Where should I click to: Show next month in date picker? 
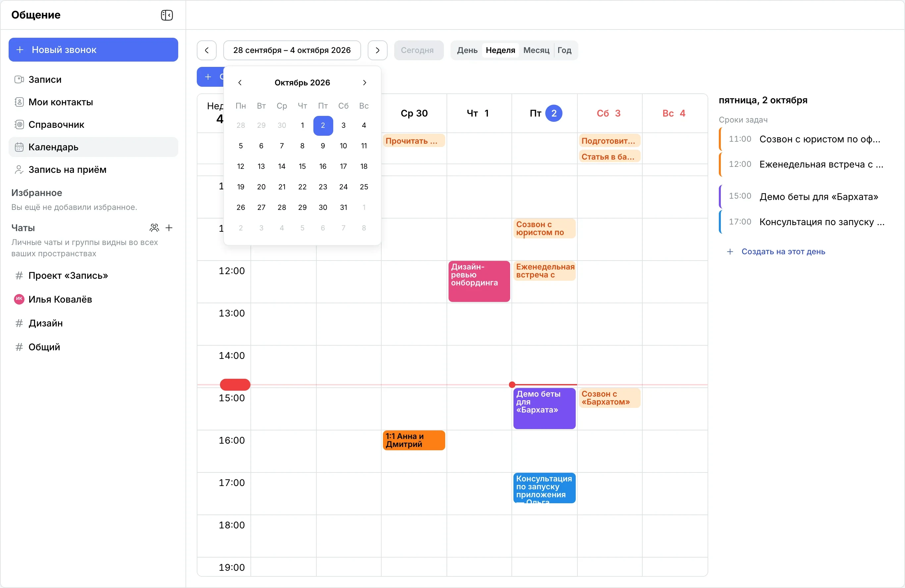[364, 83]
